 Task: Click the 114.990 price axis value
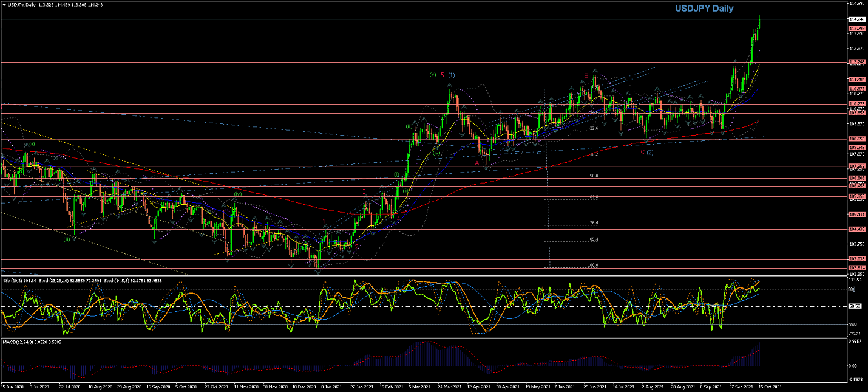(x=856, y=4)
